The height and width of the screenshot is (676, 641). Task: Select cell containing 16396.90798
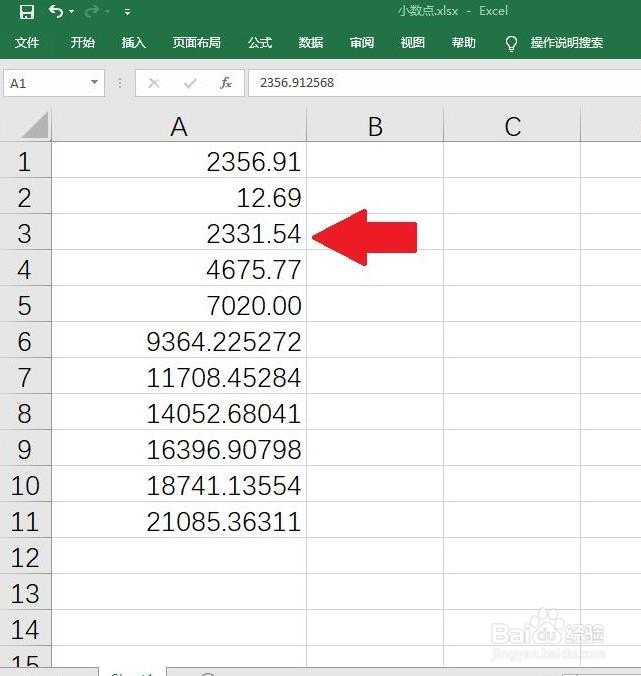pyautogui.click(x=179, y=450)
